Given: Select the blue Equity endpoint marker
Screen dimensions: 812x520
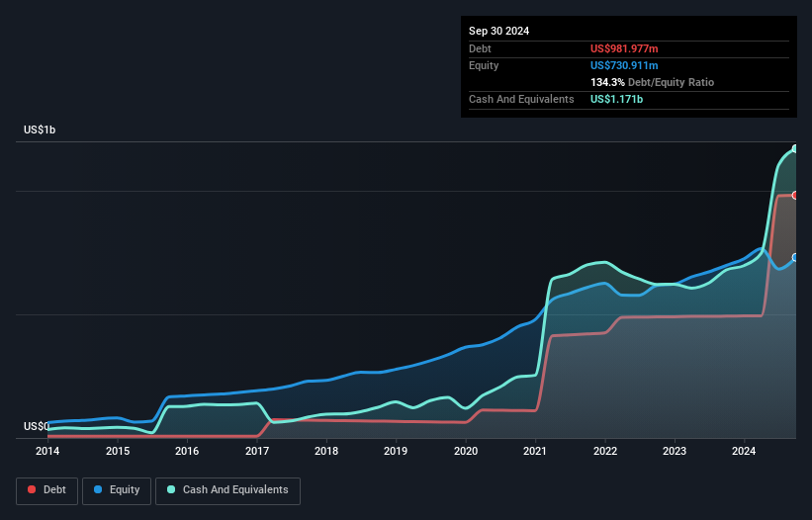Looking at the screenshot, I should point(795,257).
